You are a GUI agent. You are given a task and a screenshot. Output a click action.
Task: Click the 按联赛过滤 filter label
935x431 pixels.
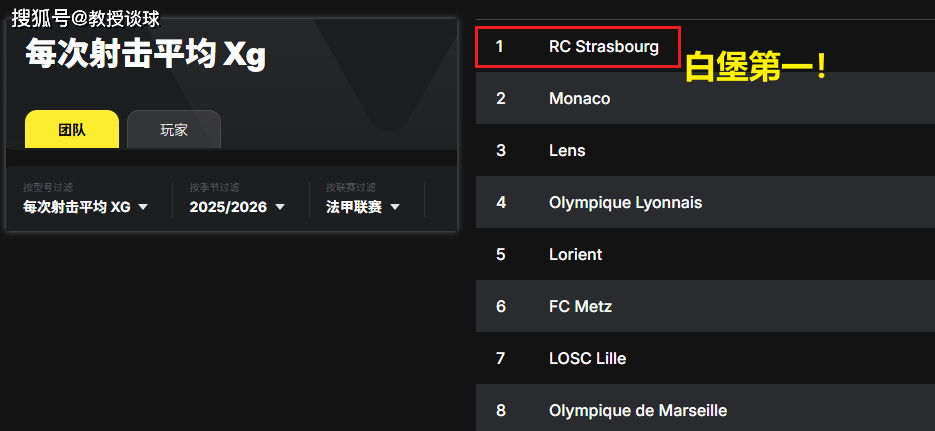350,188
